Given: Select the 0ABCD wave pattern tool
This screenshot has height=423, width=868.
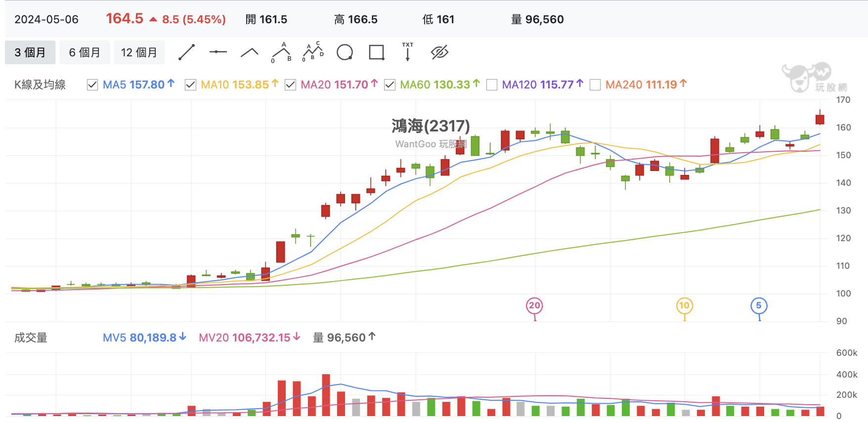Looking at the screenshot, I should point(313,52).
